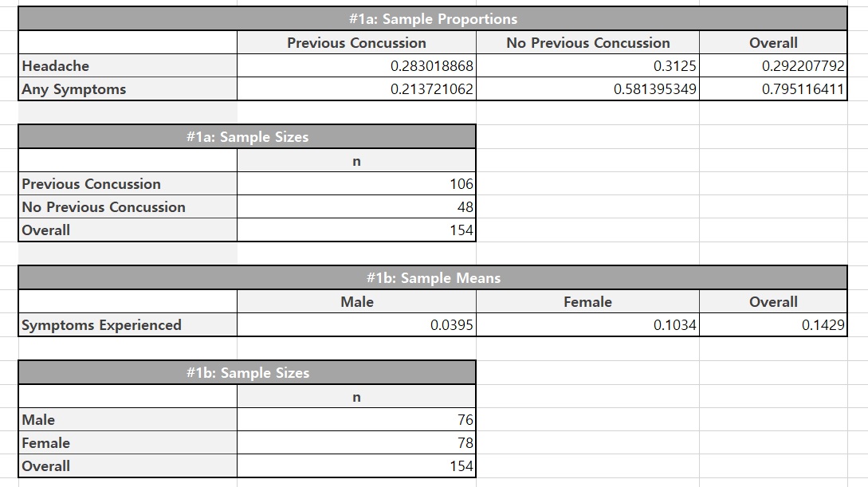868x487 pixels.
Task: Select the 'No Previous Concussion' column header
Action: [587, 42]
